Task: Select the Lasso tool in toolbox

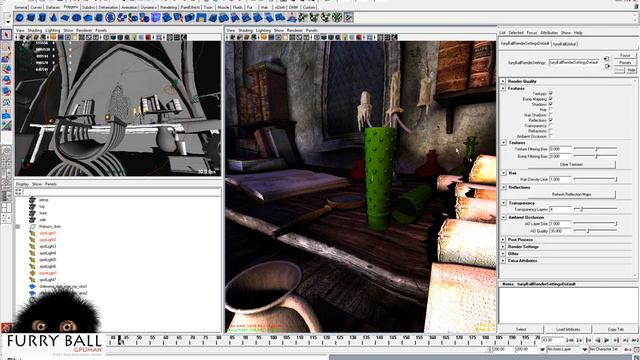Action: tap(6, 47)
